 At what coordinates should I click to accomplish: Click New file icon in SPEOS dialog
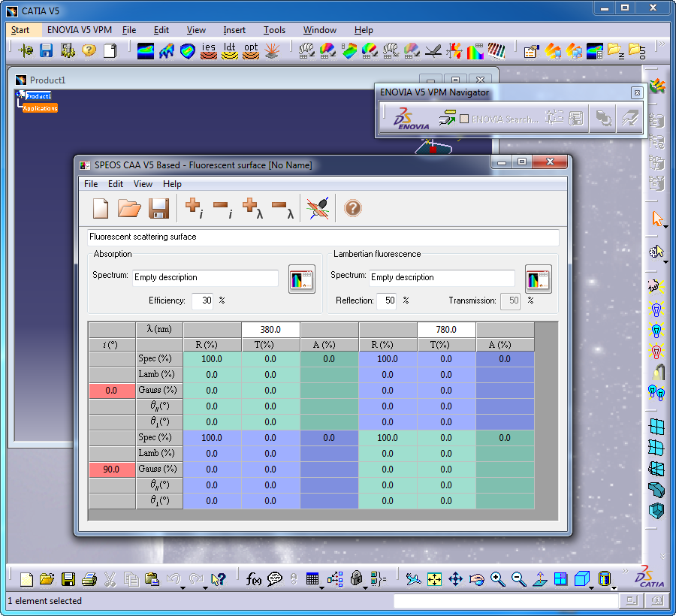coord(101,209)
